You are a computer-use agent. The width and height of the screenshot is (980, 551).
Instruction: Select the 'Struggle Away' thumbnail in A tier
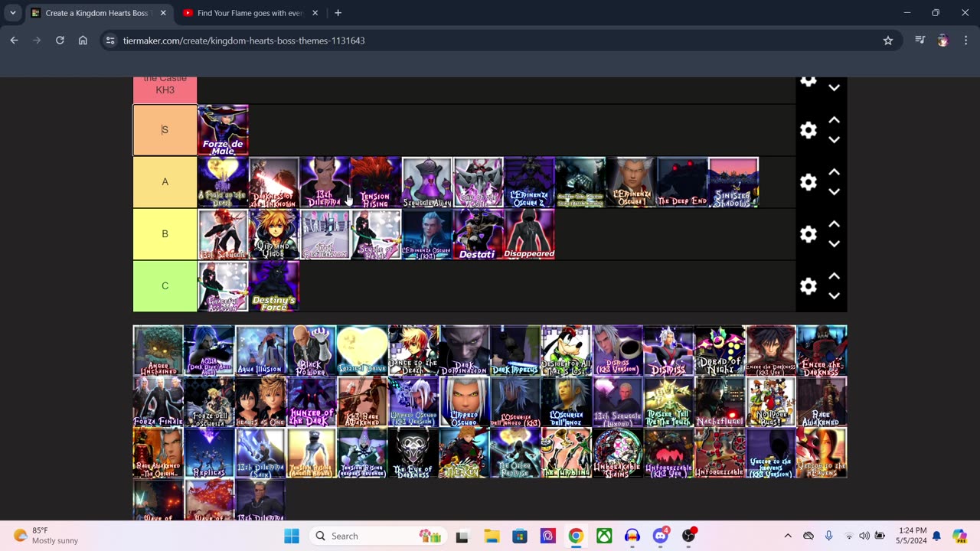[x=427, y=182]
